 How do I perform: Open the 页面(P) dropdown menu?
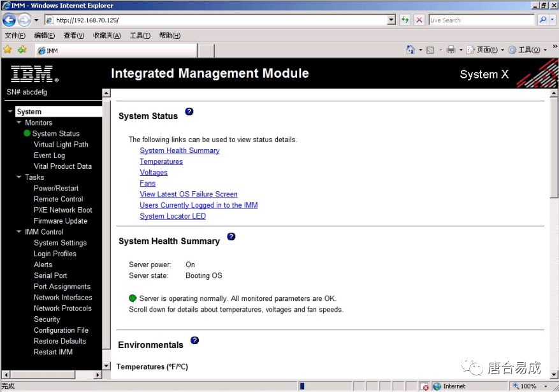click(486, 50)
